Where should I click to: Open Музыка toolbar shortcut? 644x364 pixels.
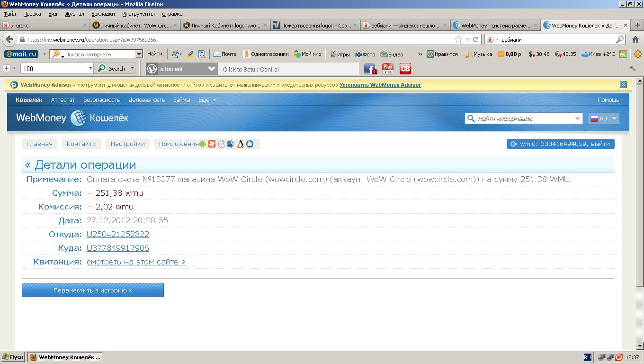[x=478, y=54]
